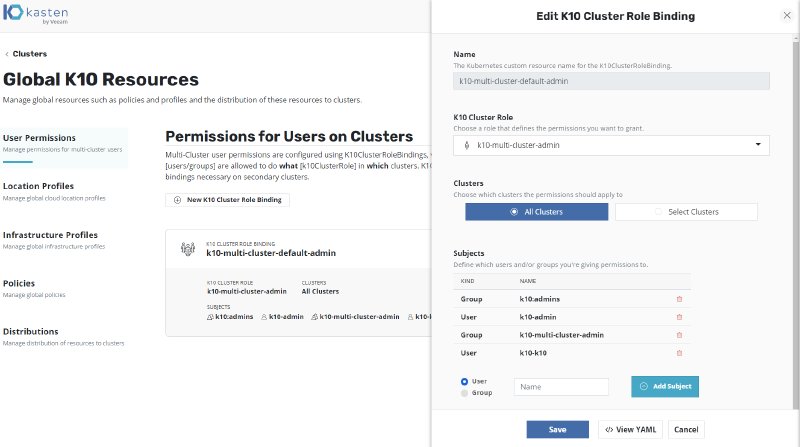Viewport: 800px width, 447px height.
Task: Save the cluster role binding
Action: pyautogui.click(x=558, y=430)
